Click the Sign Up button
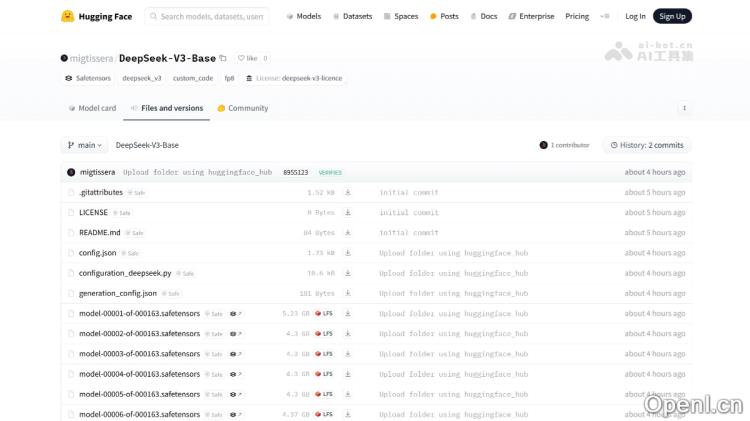750x421 pixels. tap(672, 16)
